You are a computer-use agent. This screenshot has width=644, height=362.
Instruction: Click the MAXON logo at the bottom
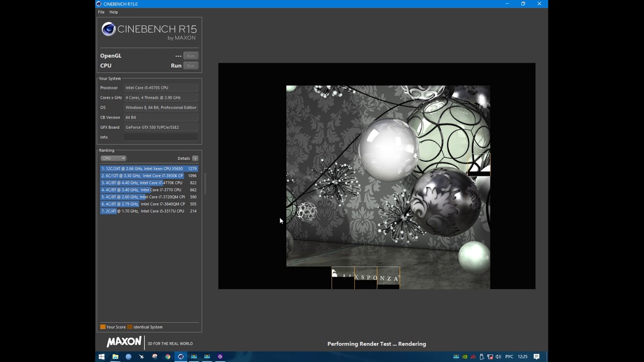[124, 342]
